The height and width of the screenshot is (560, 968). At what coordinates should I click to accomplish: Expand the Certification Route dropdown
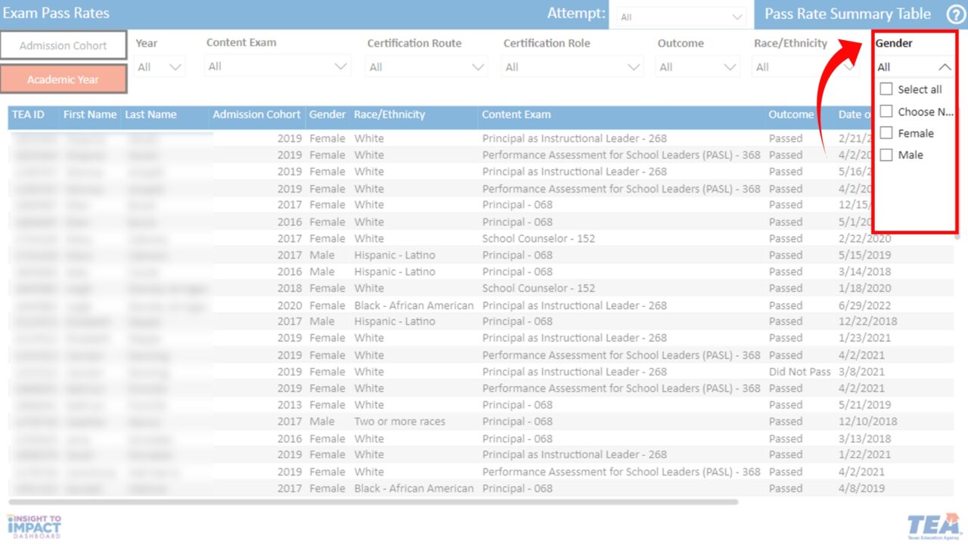coord(427,67)
